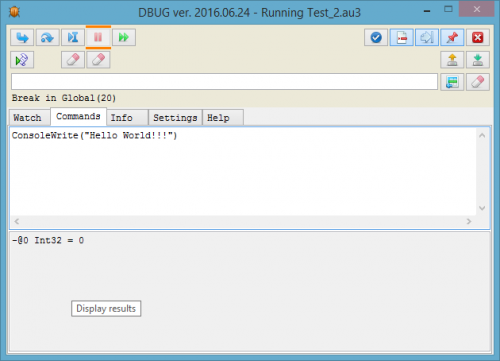The width and height of the screenshot is (500, 361).
Task: Click the "Break in Global(20)" status text
Action: pyautogui.click(x=64, y=98)
